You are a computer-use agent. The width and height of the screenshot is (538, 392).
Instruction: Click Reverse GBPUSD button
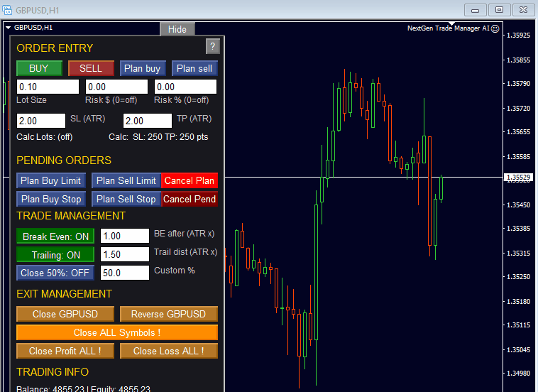click(169, 314)
